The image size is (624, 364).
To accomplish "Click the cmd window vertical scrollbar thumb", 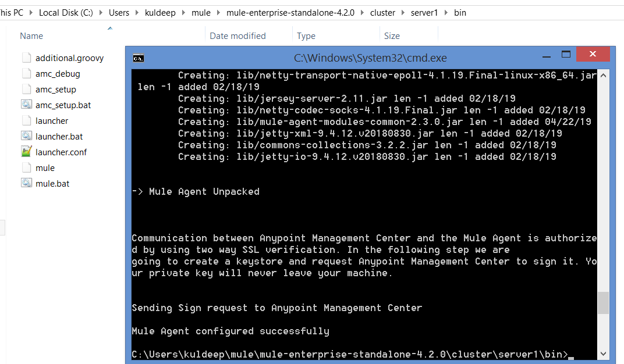I will (603, 302).
